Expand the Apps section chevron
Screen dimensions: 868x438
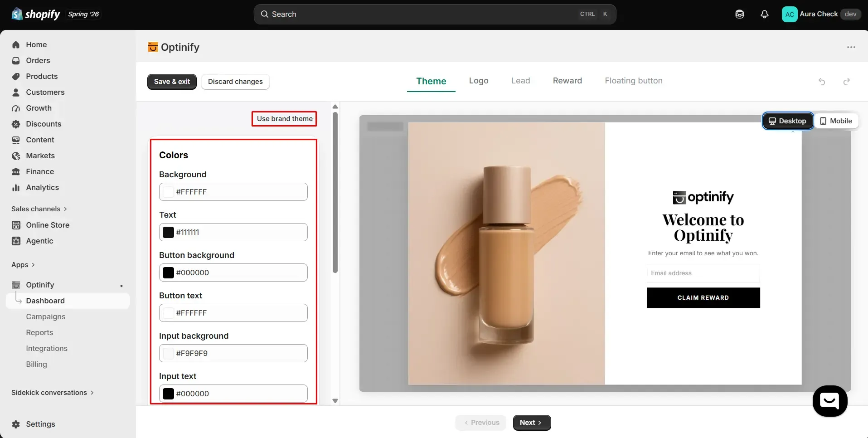[x=33, y=265]
